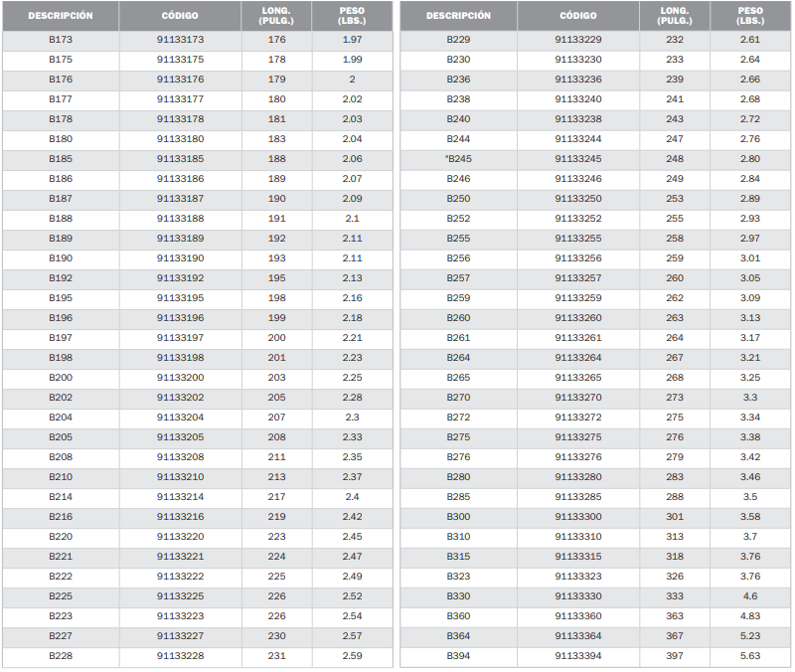This screenshot has height=672, width=795.
Task: Click weight value 5.63
Action: (x=750, y=656)
